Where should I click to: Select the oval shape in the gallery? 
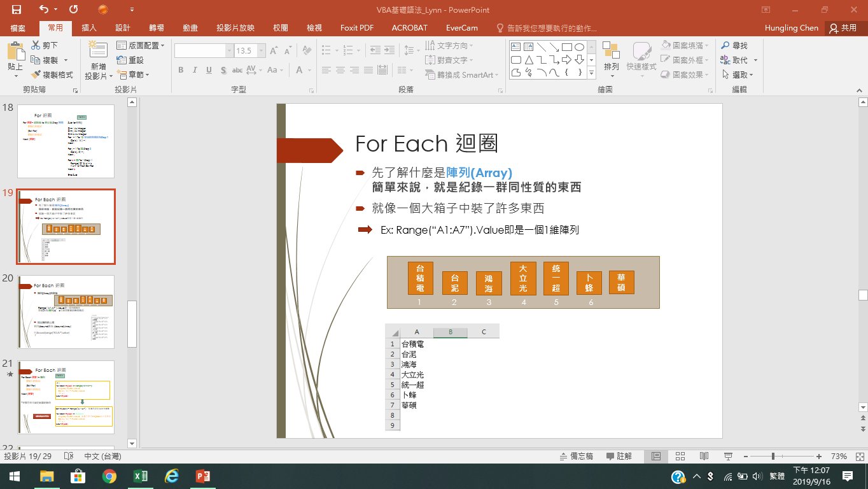(x=580, y=46)
